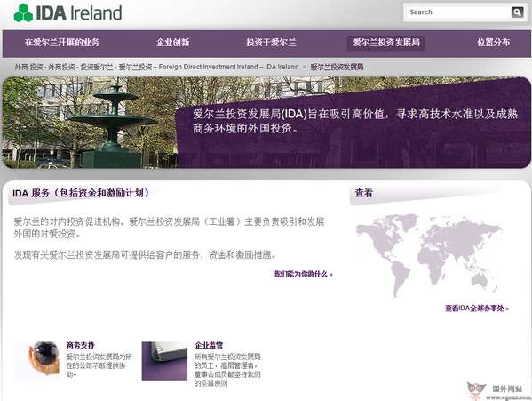This screenshot has width=532, height=401.
Task: Open the 投资于爱尔兰 menu item
Action: [x=271, y=43]
